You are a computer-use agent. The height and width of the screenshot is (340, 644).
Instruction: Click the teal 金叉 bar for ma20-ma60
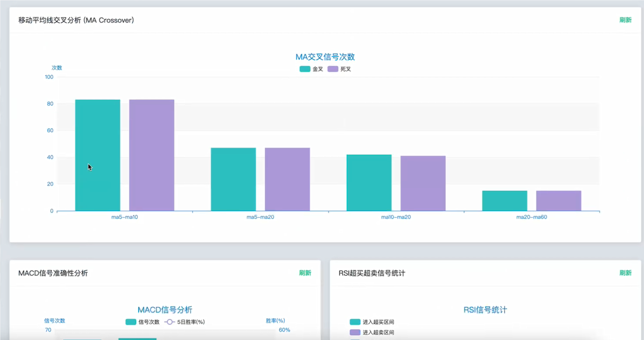tap(505, 201)
